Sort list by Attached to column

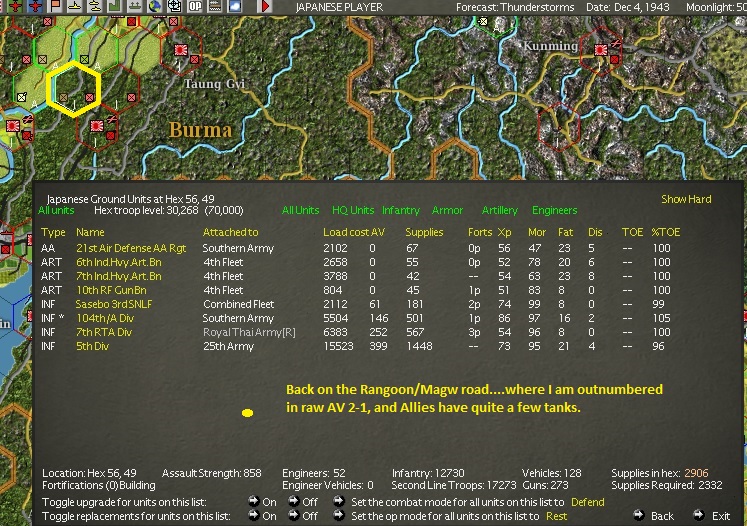[x=231, y=232]
